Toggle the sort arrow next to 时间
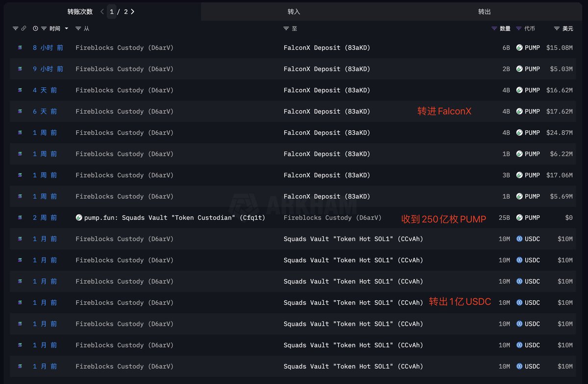This screenshot has height=384, width=588. (x=67, y=29)
